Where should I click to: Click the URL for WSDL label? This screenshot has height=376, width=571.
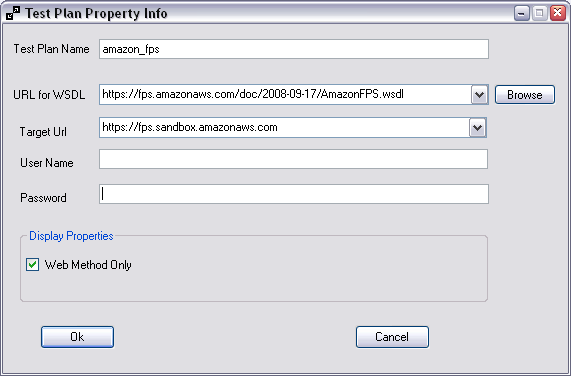pos(49,95)
